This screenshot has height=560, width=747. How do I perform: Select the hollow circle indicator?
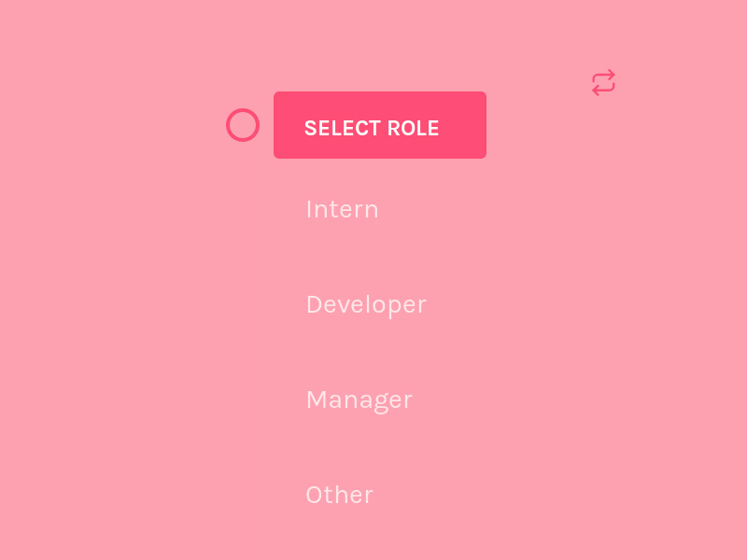click(243, 125)
